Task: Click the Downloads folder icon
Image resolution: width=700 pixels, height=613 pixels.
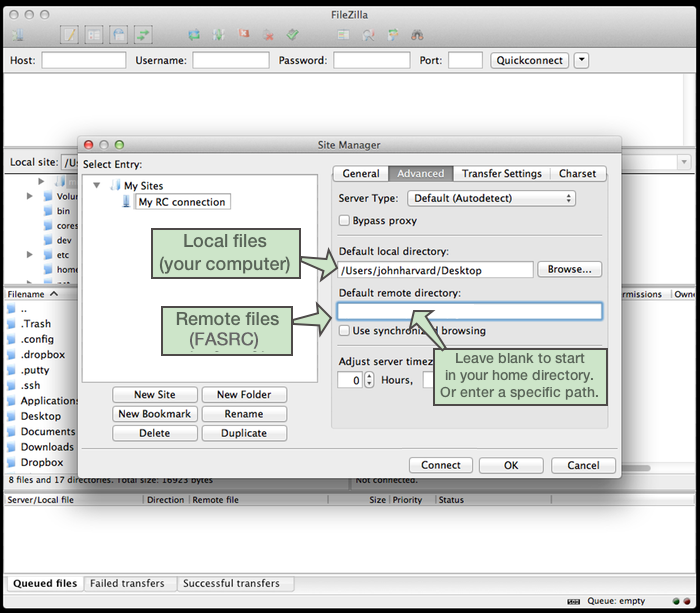Action: tap(11, 447)
